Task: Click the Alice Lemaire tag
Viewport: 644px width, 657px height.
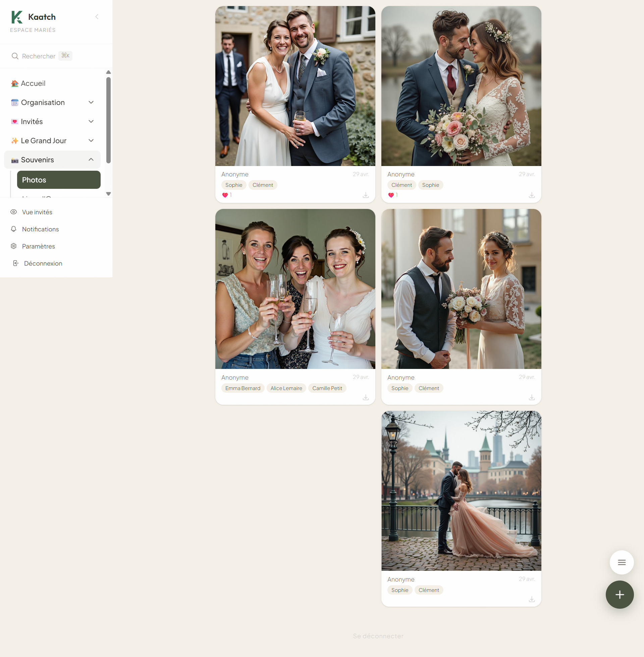Action: click(x=286, y=388)
